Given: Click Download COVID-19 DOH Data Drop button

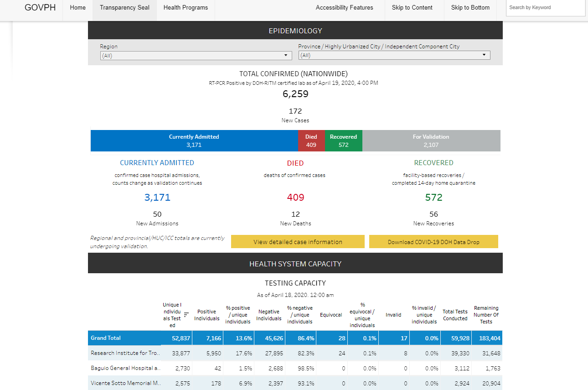Looking at the screenshot, I should click(x=433, y=242).
